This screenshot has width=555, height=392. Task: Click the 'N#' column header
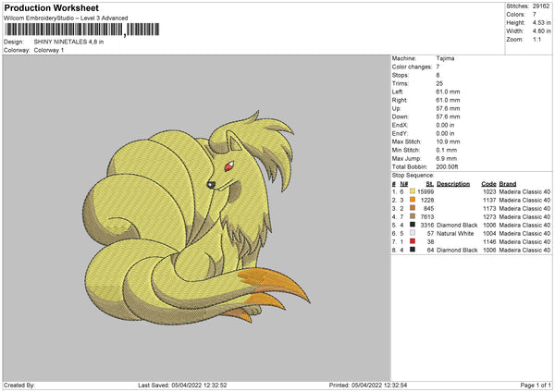tap(404, 184)
